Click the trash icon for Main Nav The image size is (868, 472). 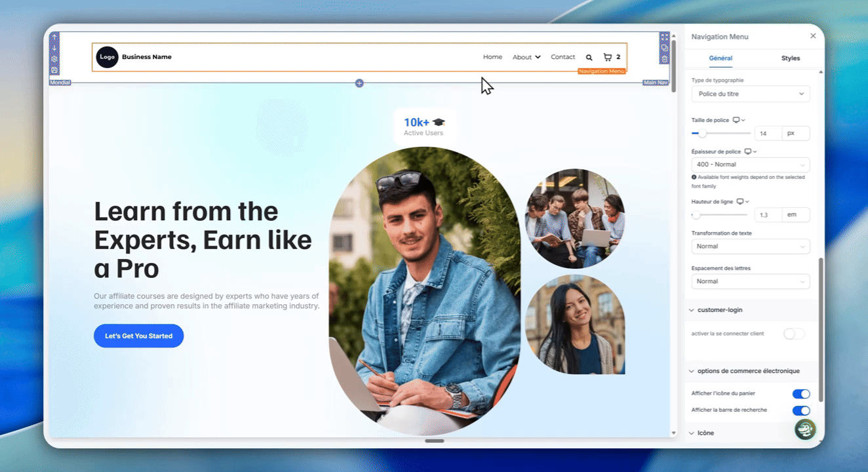coord(664,59)
